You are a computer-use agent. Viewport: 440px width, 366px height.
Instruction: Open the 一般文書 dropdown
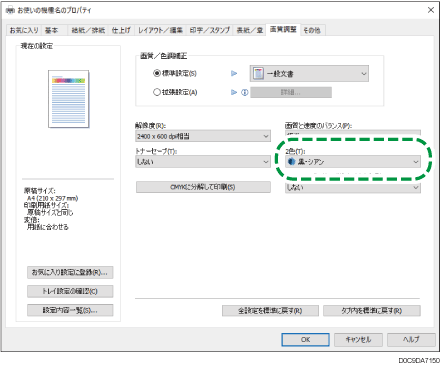click(309, 74)
